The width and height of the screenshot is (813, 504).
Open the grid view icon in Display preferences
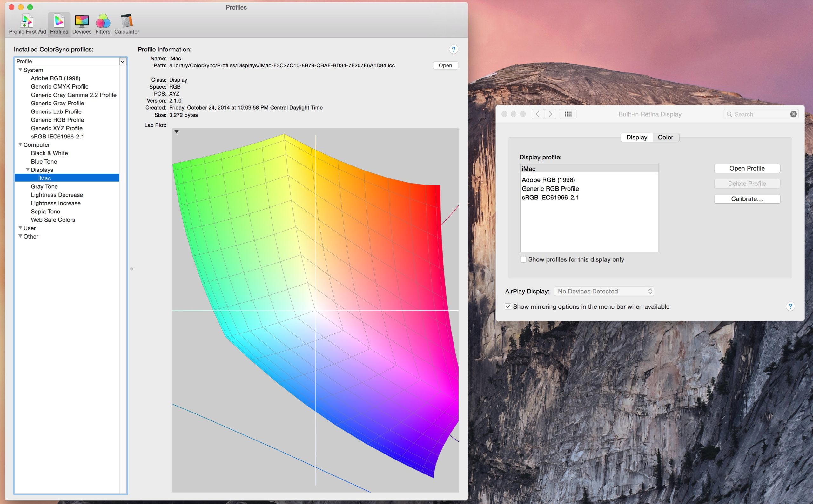(x=568, y=114)
